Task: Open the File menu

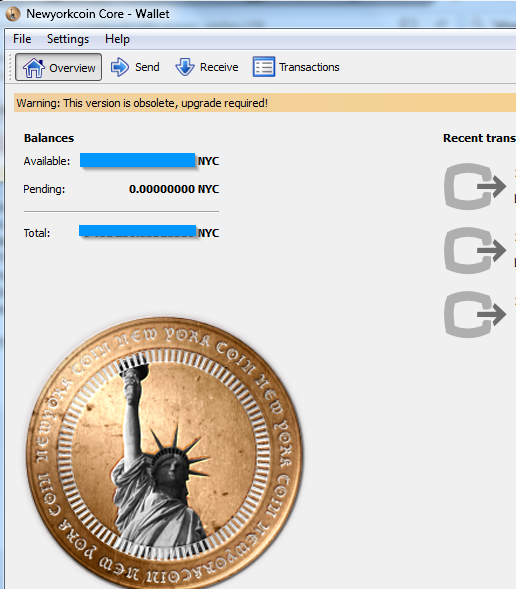Action: 22,39
